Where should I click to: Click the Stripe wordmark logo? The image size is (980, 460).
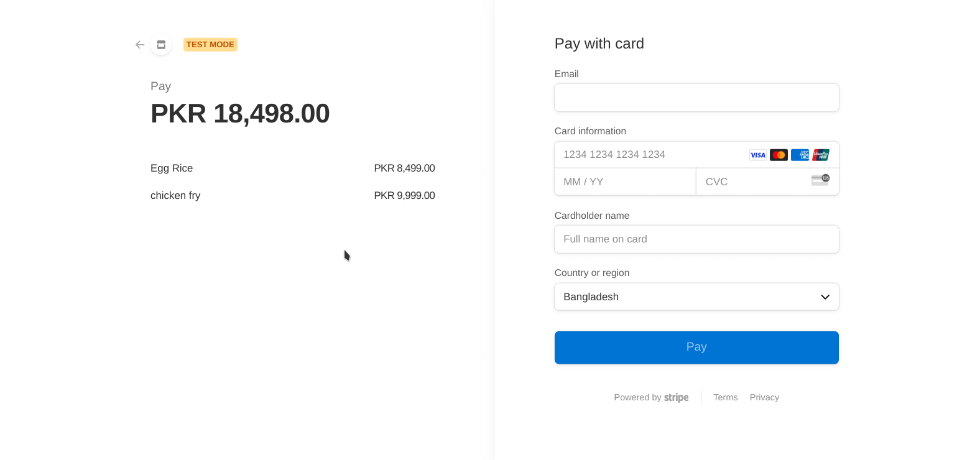(677, 397)
